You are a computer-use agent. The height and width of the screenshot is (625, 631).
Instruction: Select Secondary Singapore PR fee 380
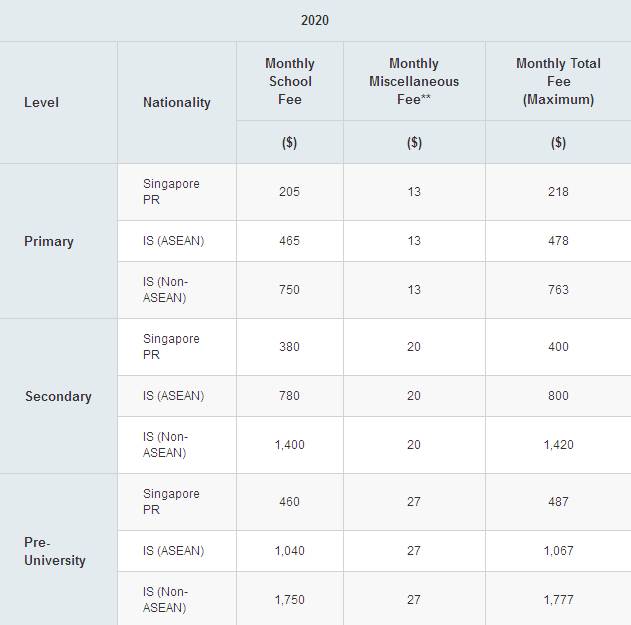(x=289, y=347)
